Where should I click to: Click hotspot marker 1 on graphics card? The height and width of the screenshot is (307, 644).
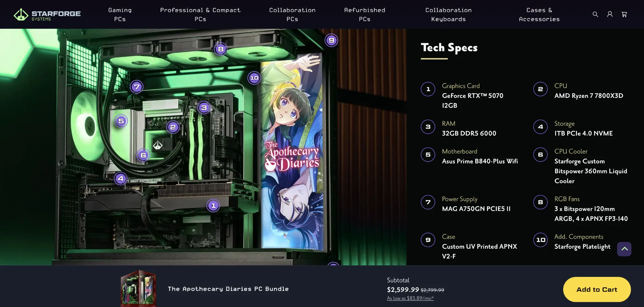click(213, 205)
